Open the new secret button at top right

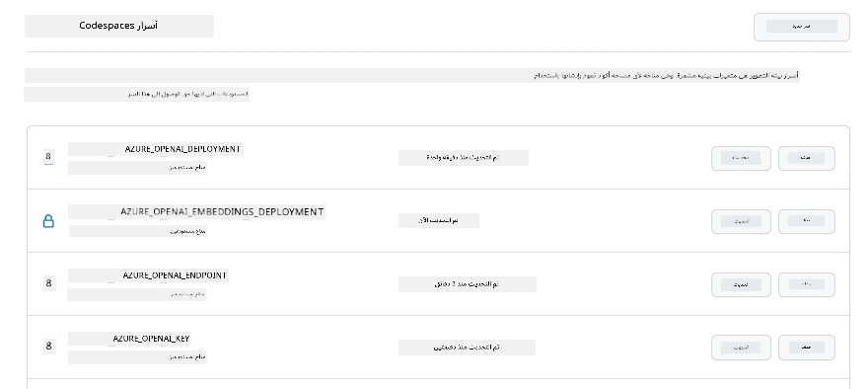[x=802, y=27]
